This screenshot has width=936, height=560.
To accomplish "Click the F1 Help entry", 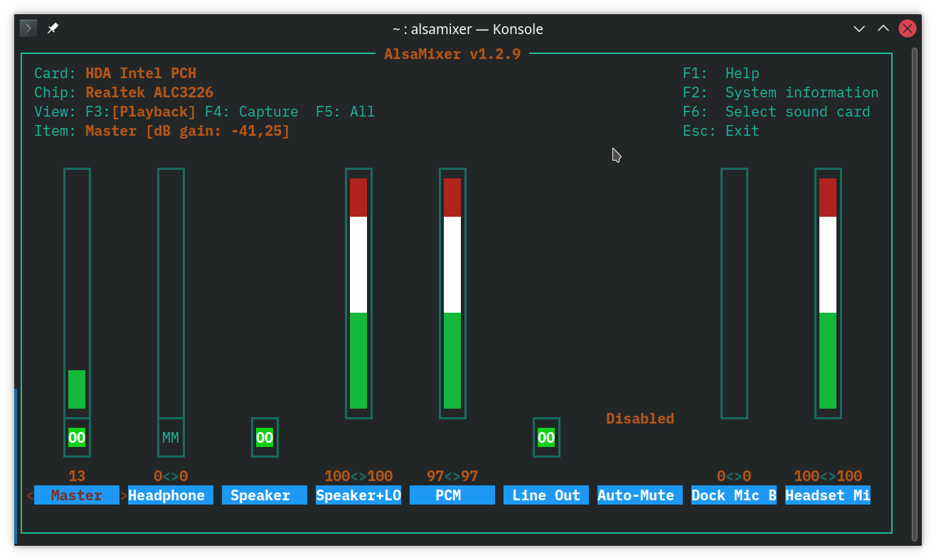I will coord(721,73).
